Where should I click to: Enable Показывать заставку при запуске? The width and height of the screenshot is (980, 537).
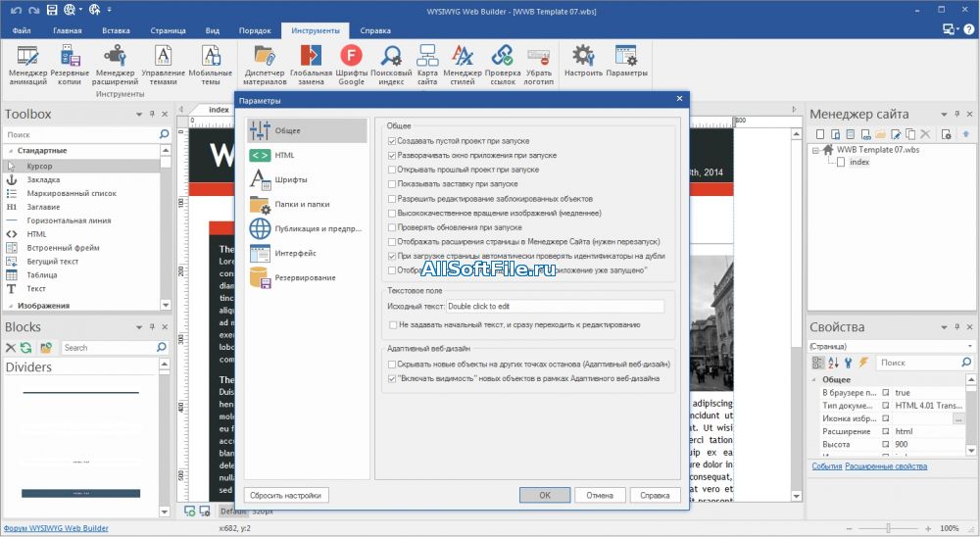tap(392, 184)
